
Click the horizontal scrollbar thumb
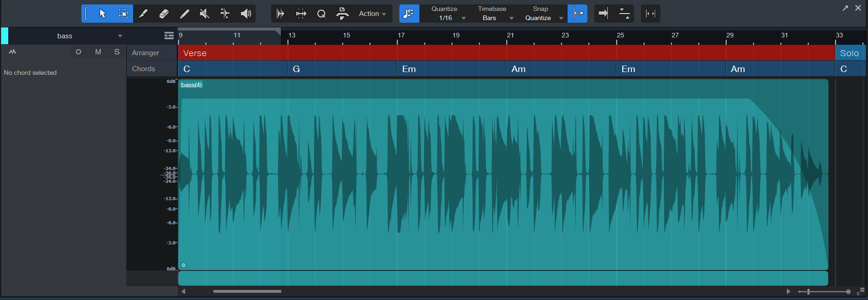(x=247, y=291)
